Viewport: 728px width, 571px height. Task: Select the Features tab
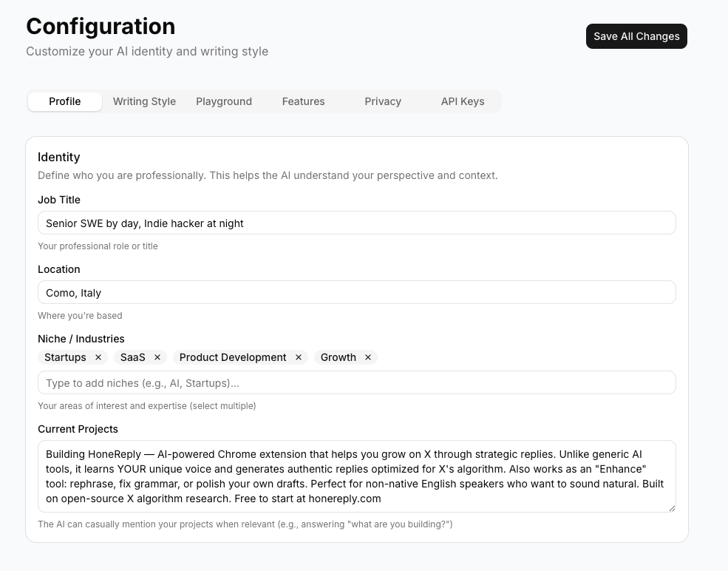tap(303, 101)
